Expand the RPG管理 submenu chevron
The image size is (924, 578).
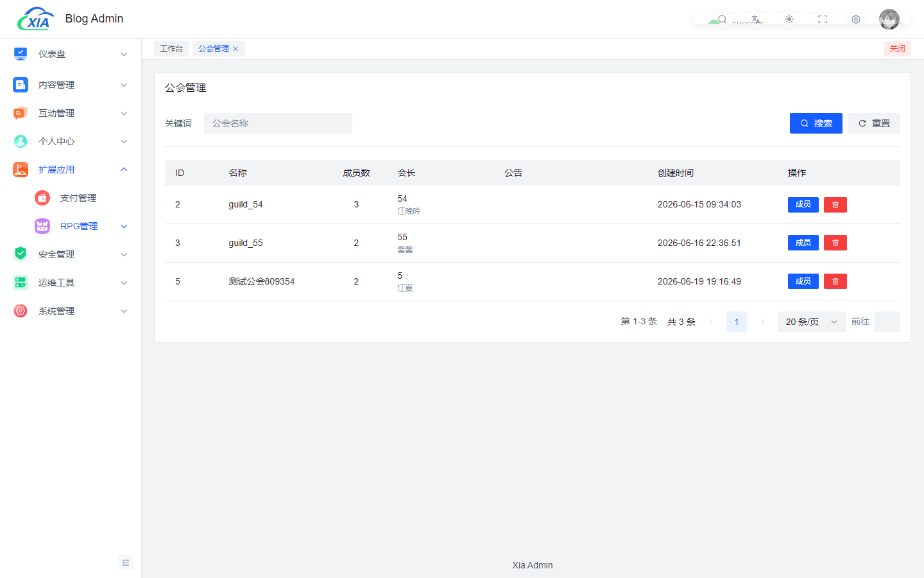tap(124, 226)
